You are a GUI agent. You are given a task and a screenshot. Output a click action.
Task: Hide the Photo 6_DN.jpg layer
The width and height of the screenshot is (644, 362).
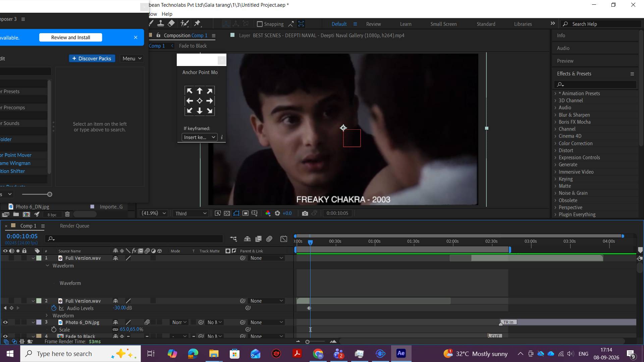[x=5, y=322]
